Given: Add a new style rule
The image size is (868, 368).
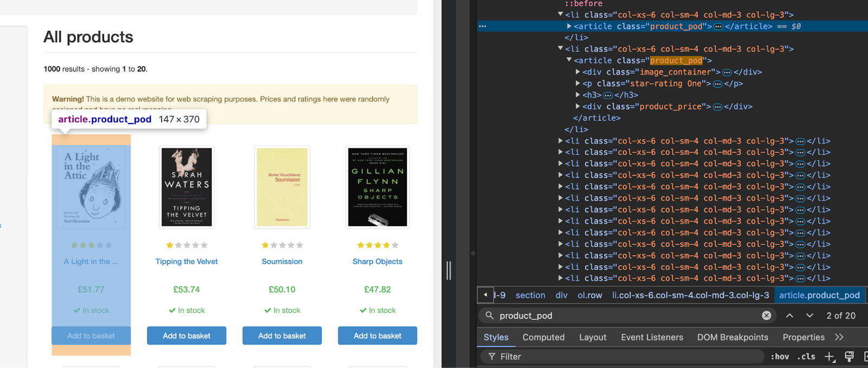Looking at the screenshot, I should coord(829,357).
